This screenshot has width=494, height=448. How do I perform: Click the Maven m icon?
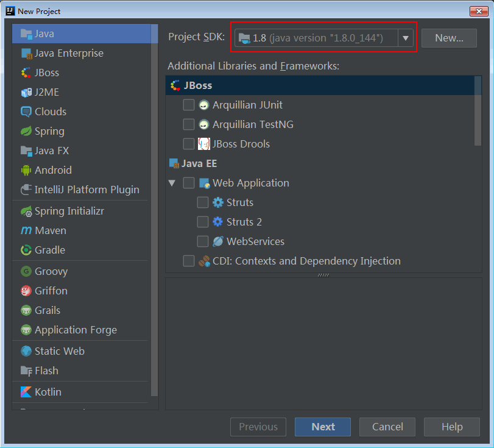[x=26, y=231]
